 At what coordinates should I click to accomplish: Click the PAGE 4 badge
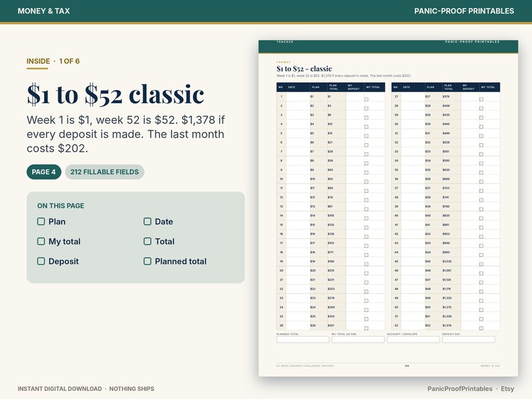pos(44,172)
